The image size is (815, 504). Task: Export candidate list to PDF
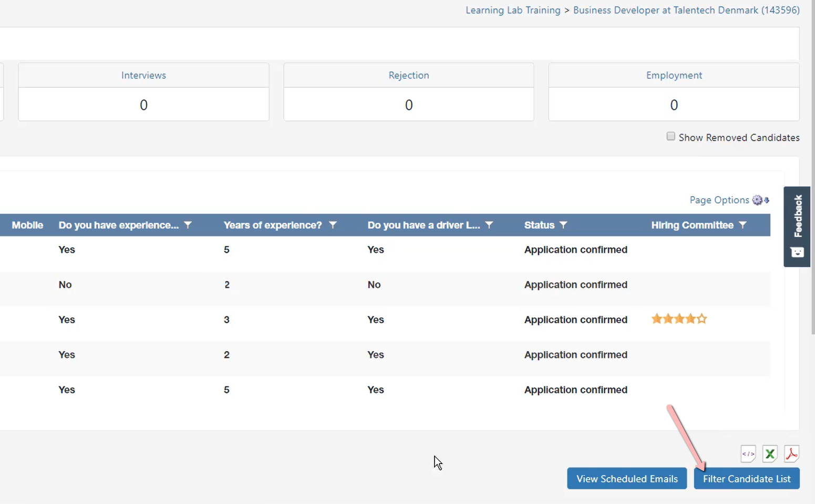(791, 454)
